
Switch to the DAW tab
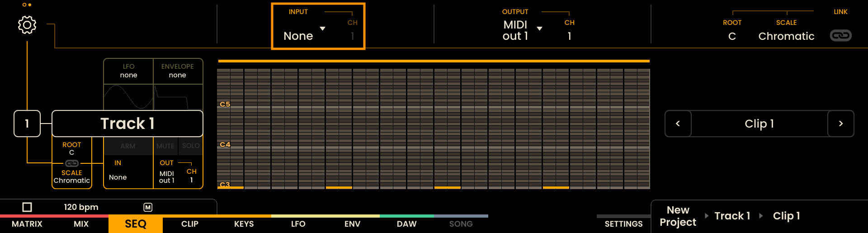pos(407,224)
